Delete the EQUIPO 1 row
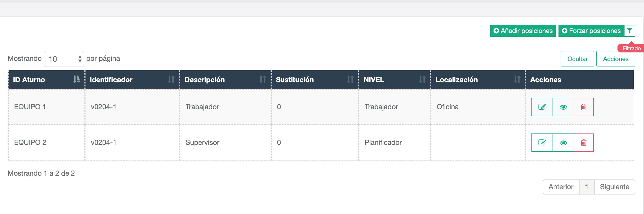 tap(584, 107)
